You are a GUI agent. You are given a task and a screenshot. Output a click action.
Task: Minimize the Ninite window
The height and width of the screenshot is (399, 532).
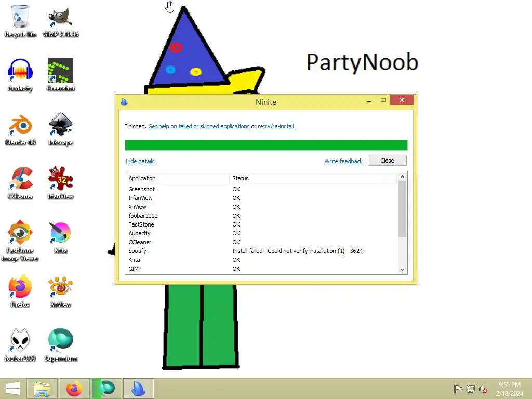coord(369,100)
